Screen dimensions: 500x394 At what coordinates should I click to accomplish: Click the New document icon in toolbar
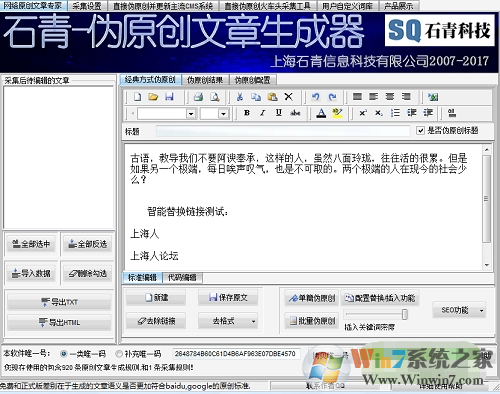[x=137, y=97]
